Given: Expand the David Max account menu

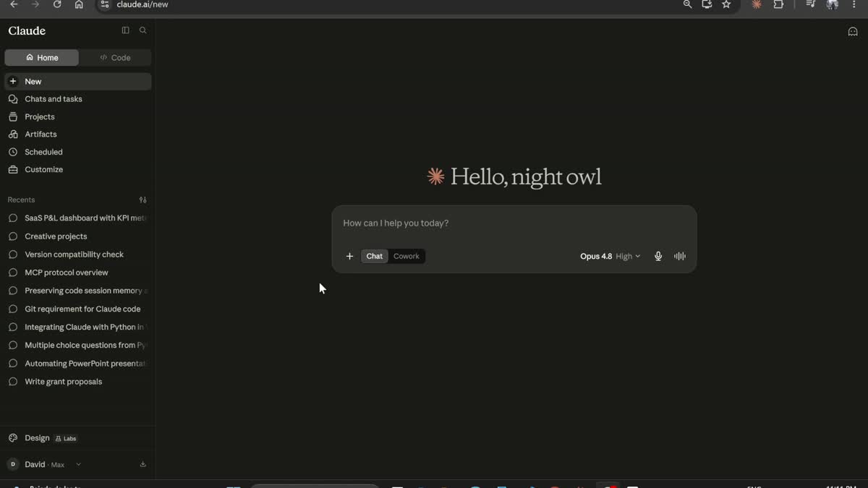Looking at the screenshot, I should tap(45, 464).
